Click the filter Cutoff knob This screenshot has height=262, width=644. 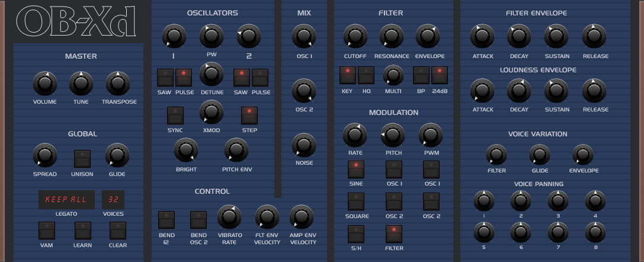(355, 36)
